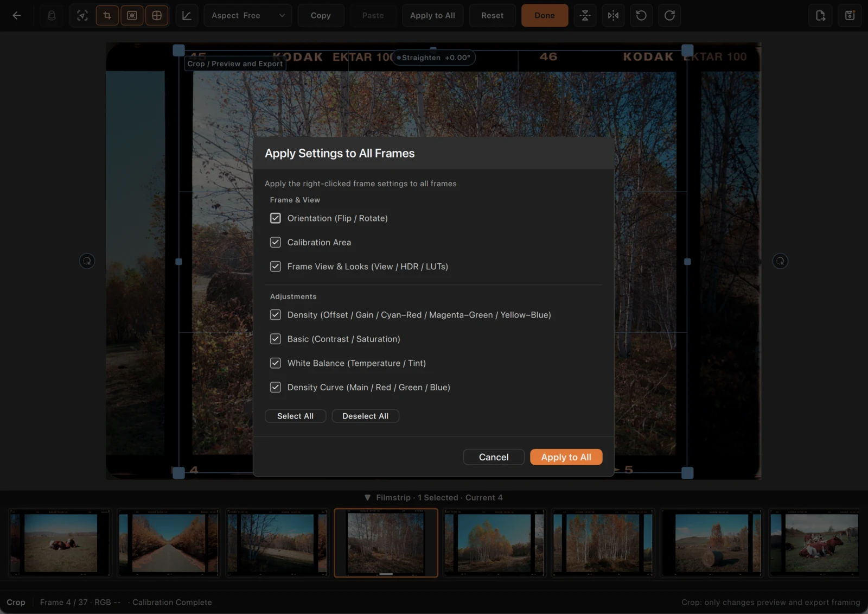The height and width of the screenshot is (614, 868).
Task: Uncheck Calibration Area checkbox
Action: coord(276,242)
